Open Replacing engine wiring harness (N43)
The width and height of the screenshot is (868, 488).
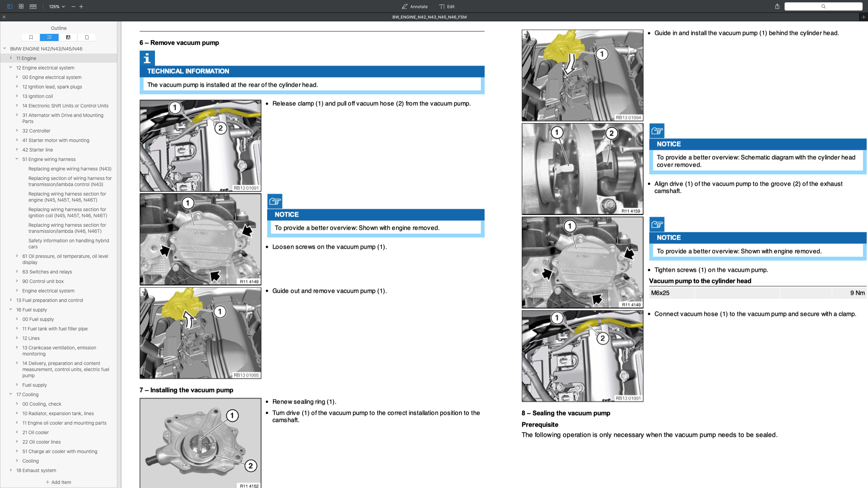(x=70, y=169)
